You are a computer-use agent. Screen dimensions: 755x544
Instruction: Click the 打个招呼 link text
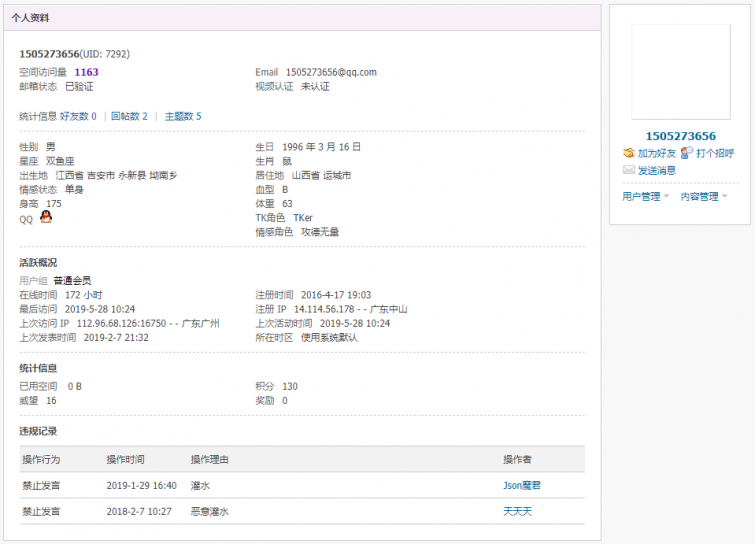[714, 153]
